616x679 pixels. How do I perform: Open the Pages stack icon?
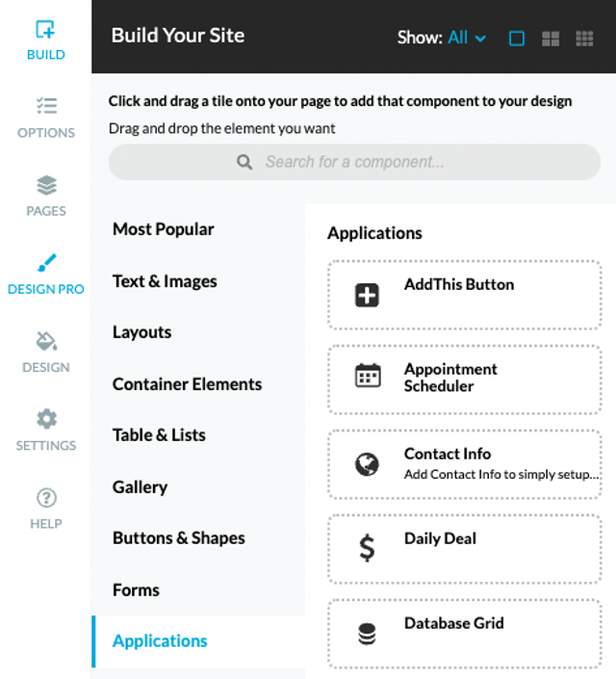[46, 185]
